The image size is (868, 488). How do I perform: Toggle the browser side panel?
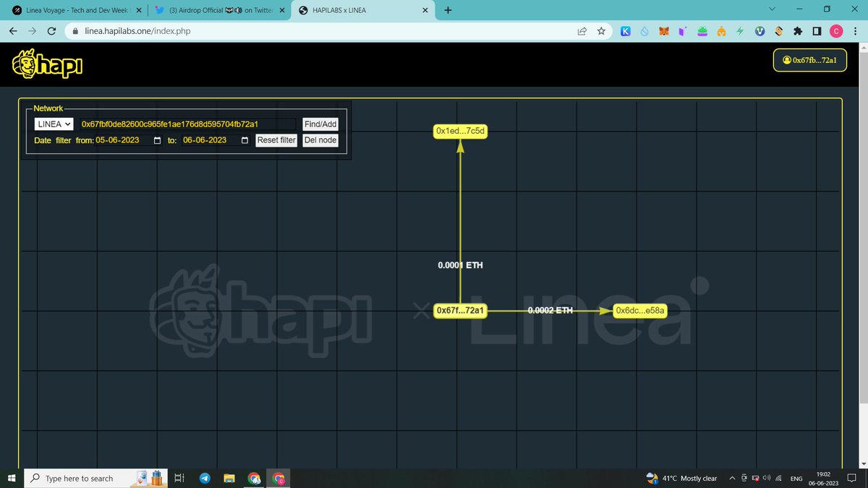(817, 31)
